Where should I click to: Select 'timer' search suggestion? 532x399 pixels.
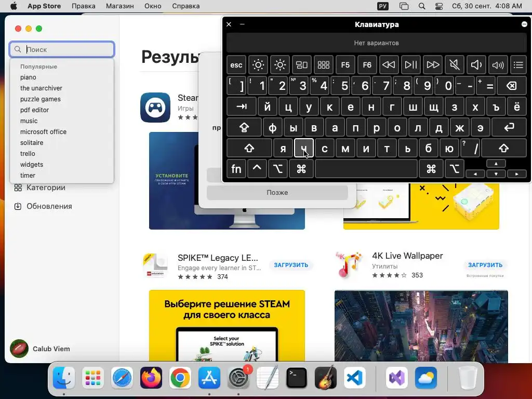coord(28,176)
